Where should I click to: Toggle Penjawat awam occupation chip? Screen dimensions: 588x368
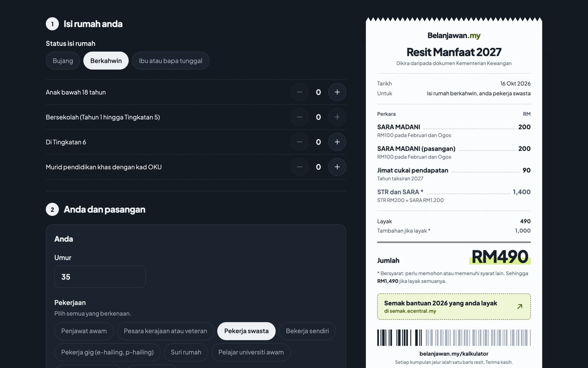pos(84,331)
